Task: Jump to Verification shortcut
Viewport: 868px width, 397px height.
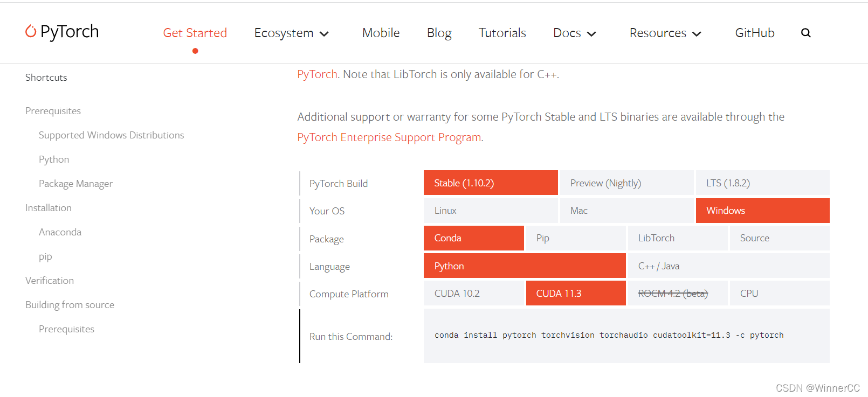Action: (x=50, y=281)
